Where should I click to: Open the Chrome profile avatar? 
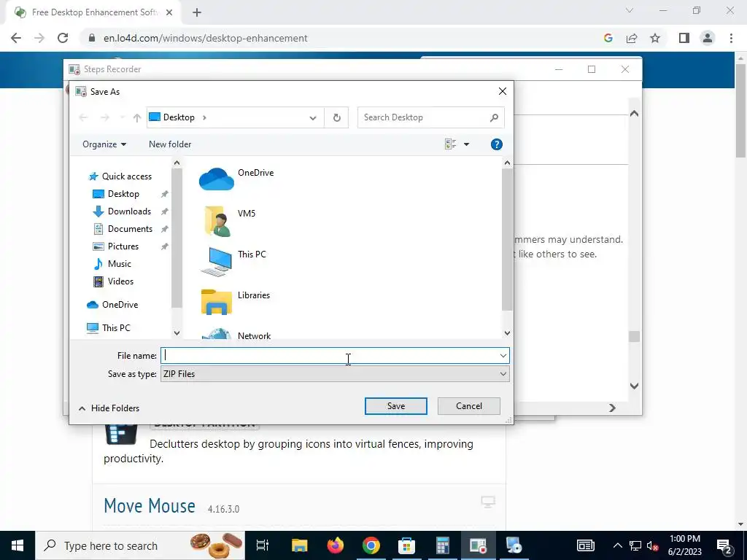[708, 38]
